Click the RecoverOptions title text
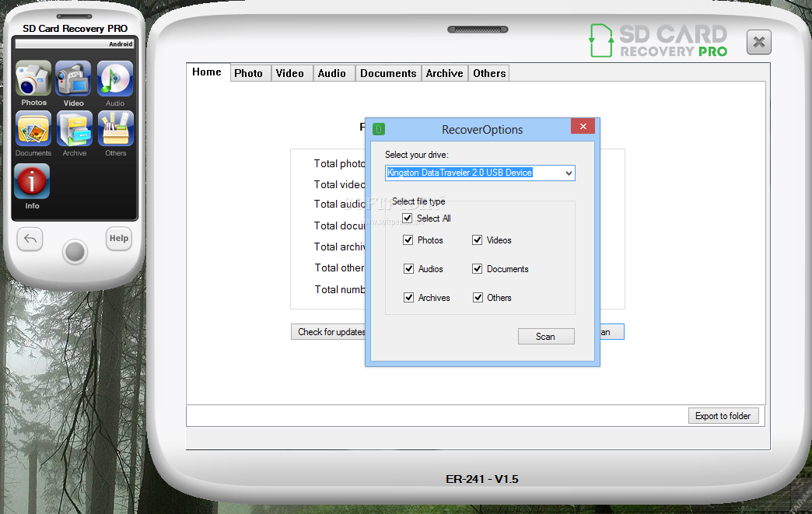 click(x=482, y=129)
